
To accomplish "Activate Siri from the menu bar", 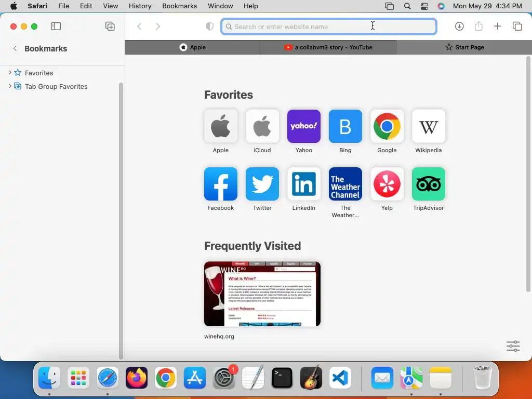I will (441, 6).
